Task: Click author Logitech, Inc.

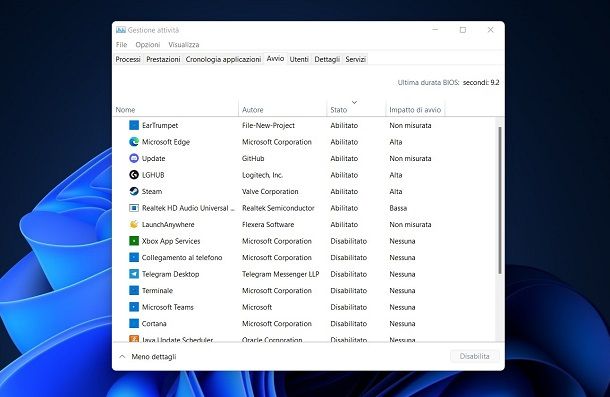Action: pos(262,175)
